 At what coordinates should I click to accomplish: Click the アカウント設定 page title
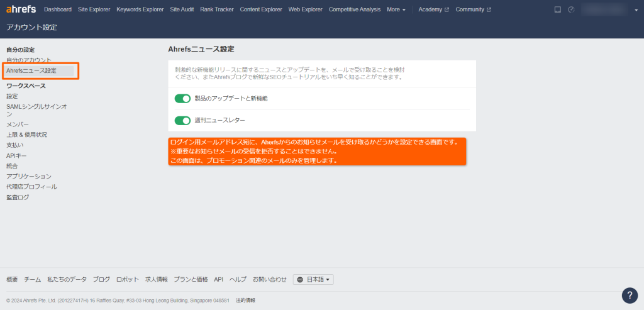coord(31,28)
